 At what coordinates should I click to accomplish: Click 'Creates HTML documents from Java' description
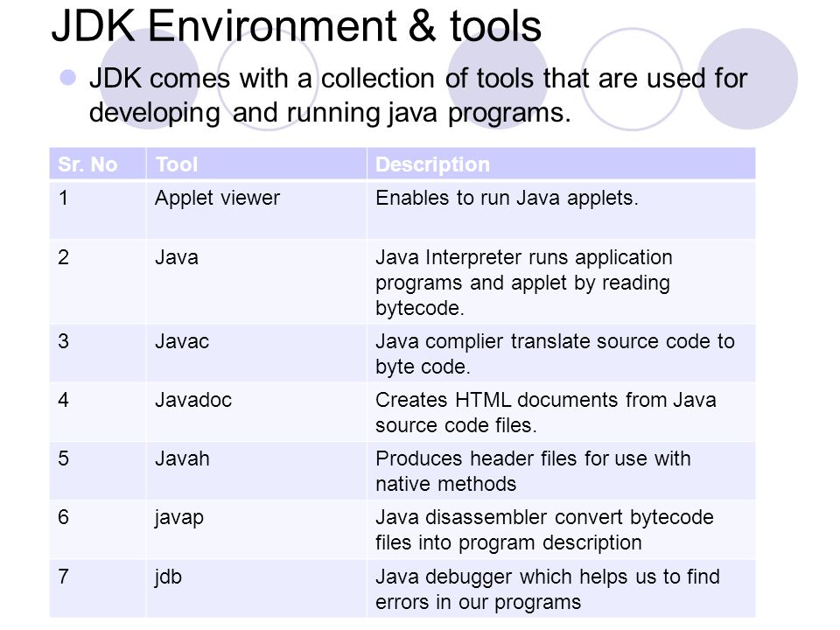[x=562, y=412]
